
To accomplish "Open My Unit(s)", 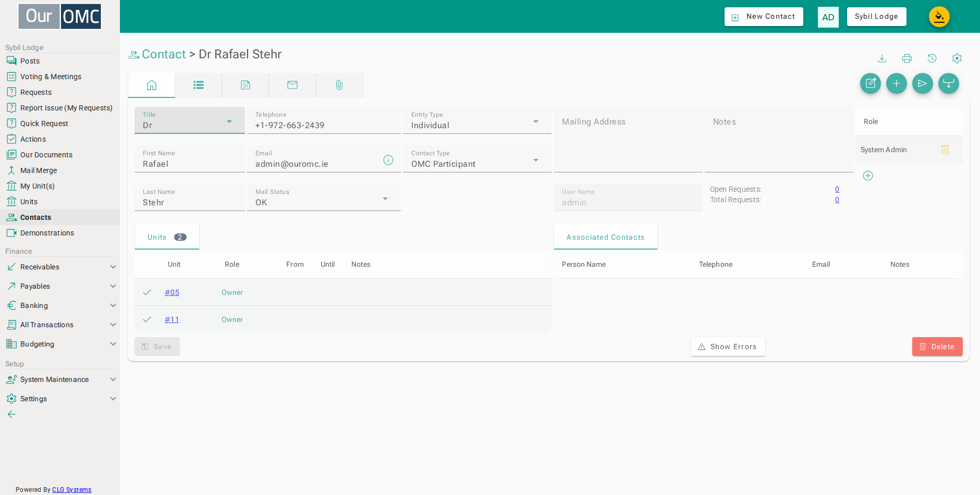I will (60, 186).
